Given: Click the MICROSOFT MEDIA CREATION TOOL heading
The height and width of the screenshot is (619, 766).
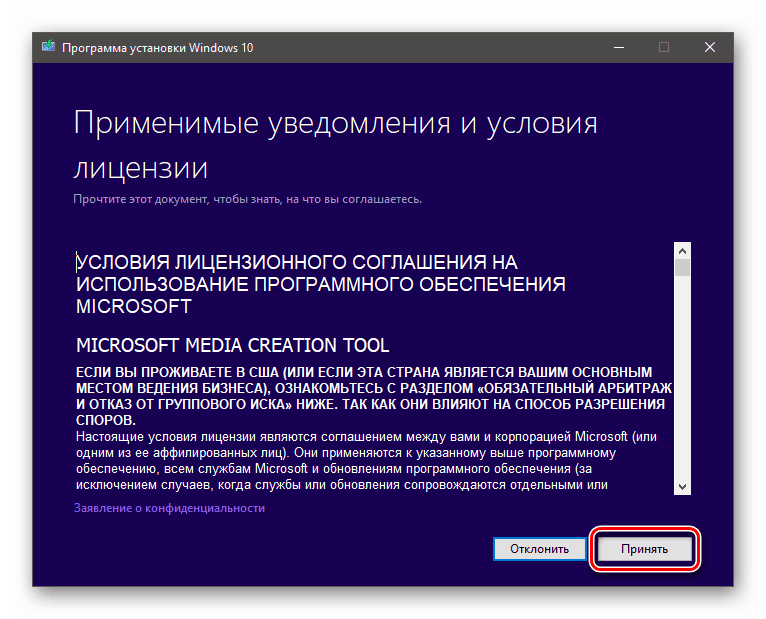Looking at the screenshot, I should click(x=233, y=345).
